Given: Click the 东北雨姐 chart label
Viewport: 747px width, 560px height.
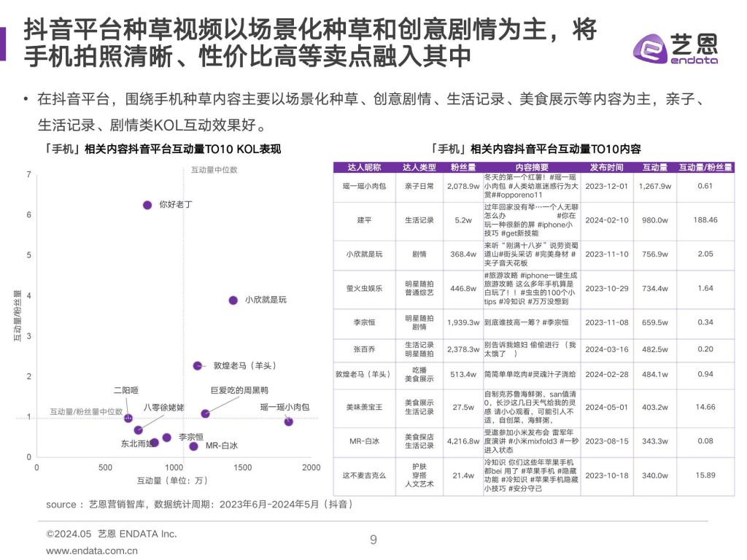Looking at the screenshot, I should coord(136,444).
